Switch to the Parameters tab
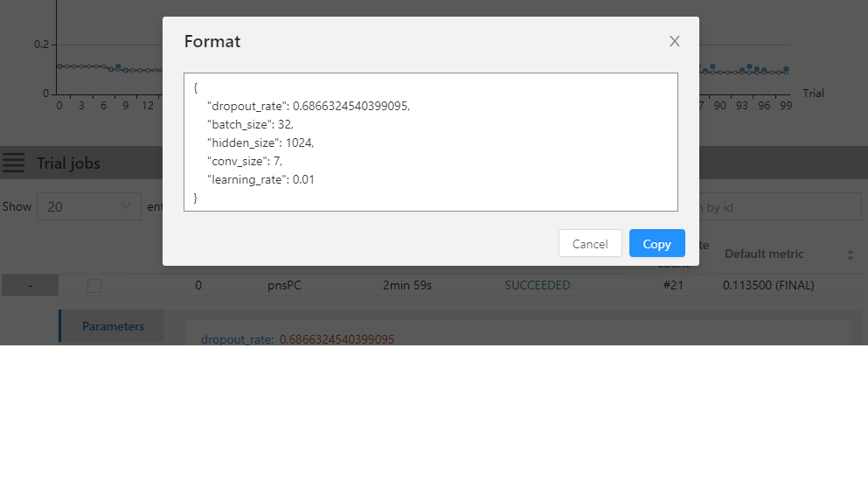 pyautogui.click(x=113, y=326)
